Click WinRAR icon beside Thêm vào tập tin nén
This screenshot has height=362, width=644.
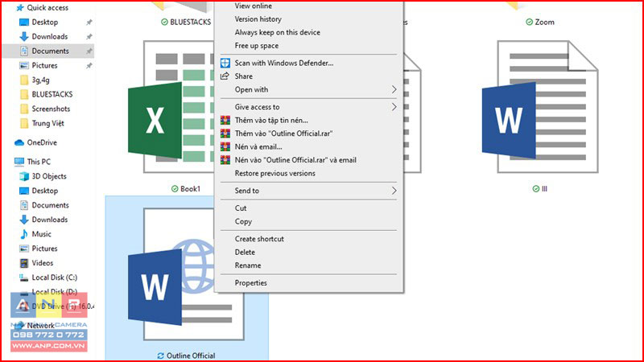tap(225, 120)
